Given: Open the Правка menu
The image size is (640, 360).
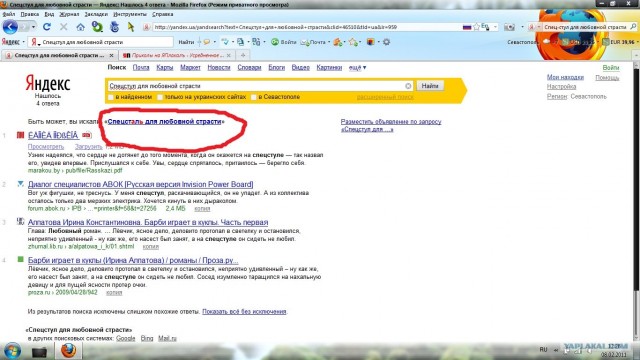Looking at the screenshot, I should click(x=29, y=14).
